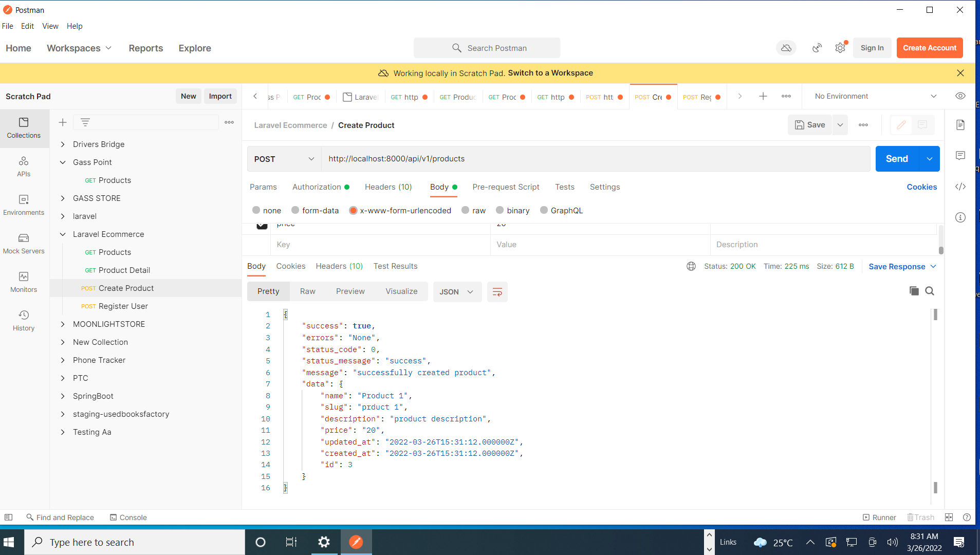This screenshot has height=555, width=980.
Task: Switch to the Authorization tab
Action: 321,187
